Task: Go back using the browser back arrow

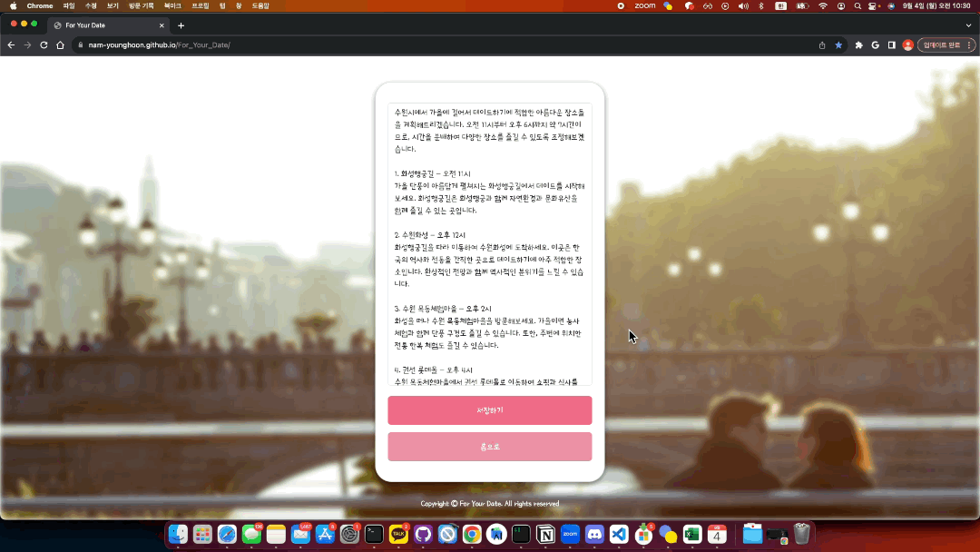Action: pyautogui.click(x=11, y=45)
